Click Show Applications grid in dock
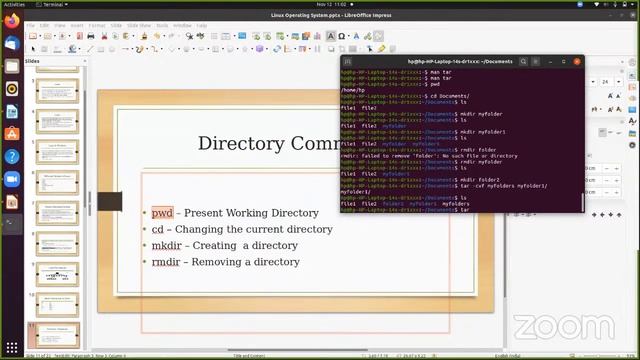 (x=12, y=347)
